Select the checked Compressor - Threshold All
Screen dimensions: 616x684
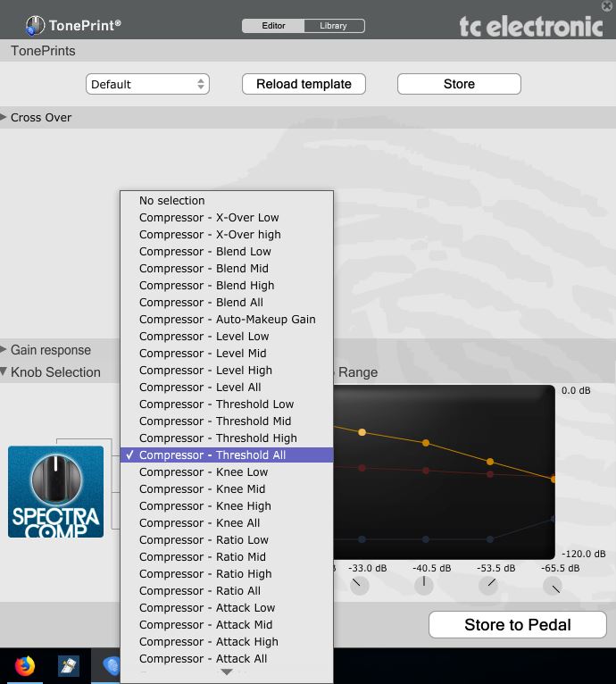point(227,455)
